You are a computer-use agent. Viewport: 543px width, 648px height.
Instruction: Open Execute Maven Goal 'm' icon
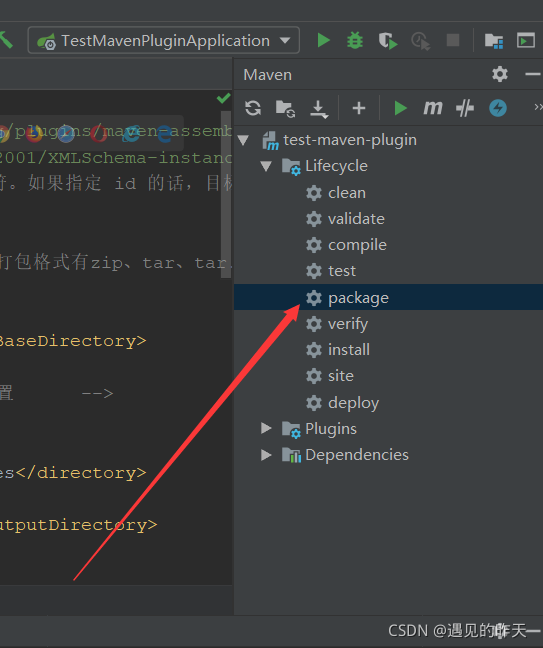pos(433,108)
